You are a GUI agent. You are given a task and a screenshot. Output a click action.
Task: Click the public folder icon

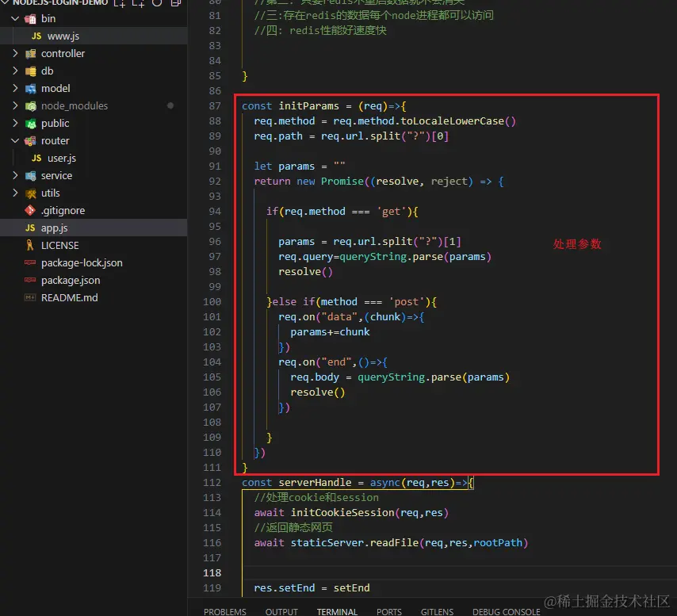(30, 124)
